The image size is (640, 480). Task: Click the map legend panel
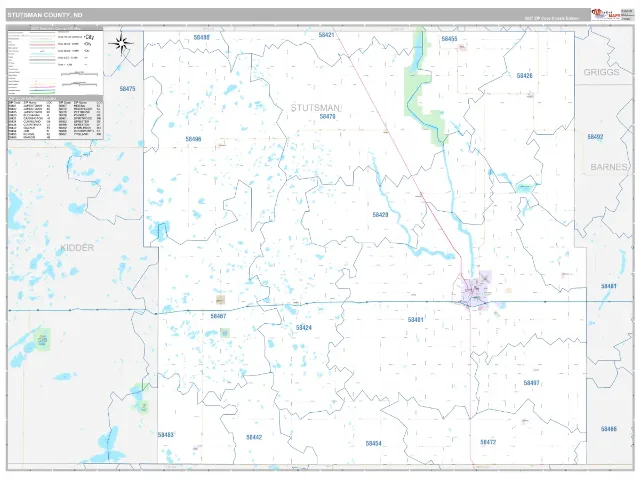(55, 61)
